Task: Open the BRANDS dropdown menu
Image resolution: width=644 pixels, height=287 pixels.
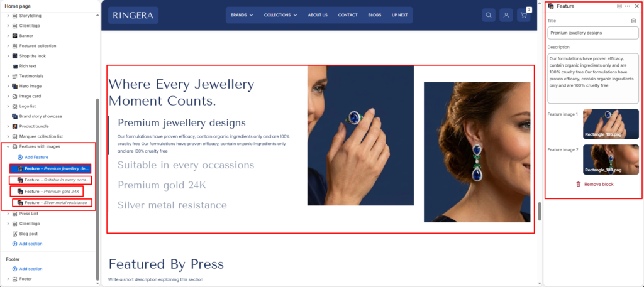Action: [242, 15]
